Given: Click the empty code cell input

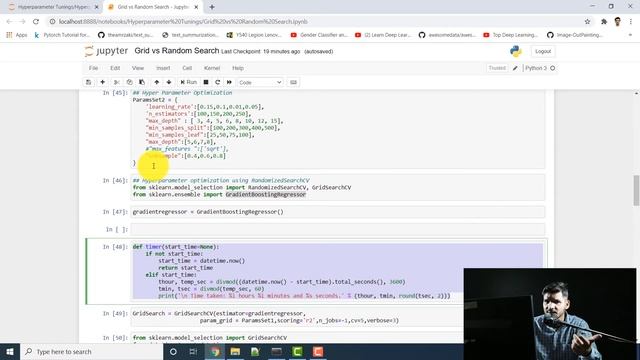Looking at the screenshot, I should tap(338, 229).
